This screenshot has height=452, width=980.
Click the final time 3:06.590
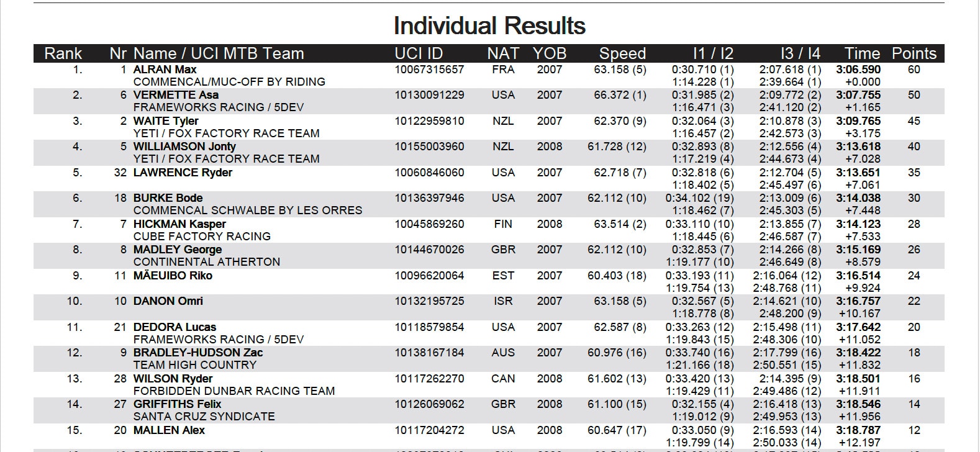[858, 70]
